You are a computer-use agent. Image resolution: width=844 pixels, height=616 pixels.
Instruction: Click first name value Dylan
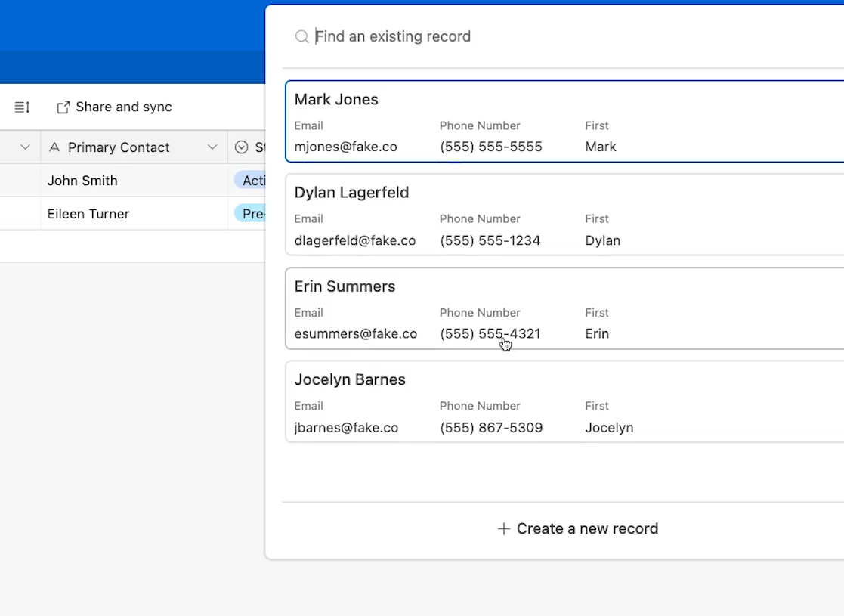tap(603, 240)
